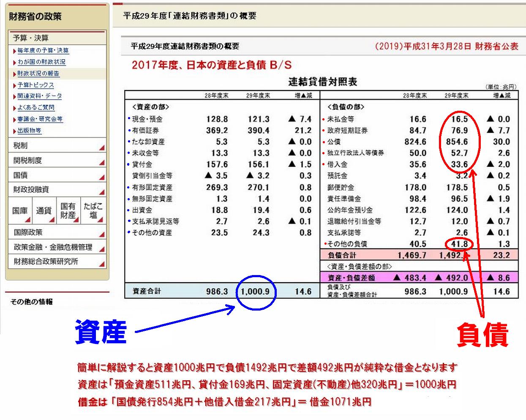Go to 予算トピックス page
Screen dimensions: 526x420
coord(36,85)
